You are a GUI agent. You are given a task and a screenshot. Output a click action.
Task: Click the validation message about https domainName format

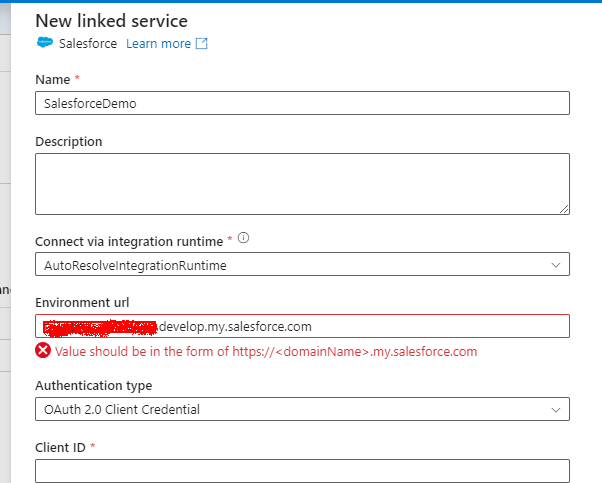[266, 351]
